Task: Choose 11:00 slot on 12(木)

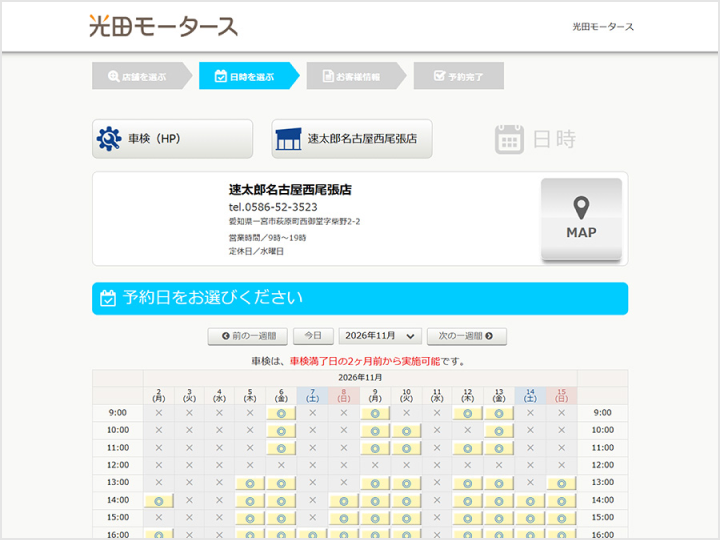Action: click(467, 448)
